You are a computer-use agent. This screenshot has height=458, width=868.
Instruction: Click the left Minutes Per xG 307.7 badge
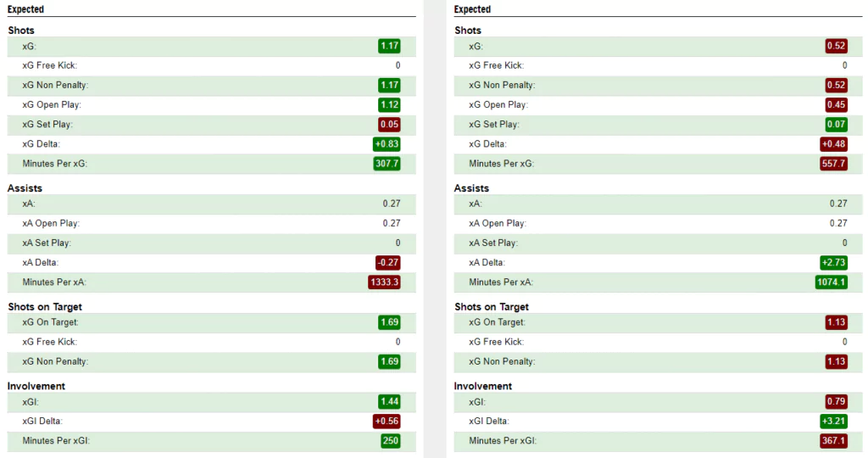pyautogui.click(x=387, y=164)
